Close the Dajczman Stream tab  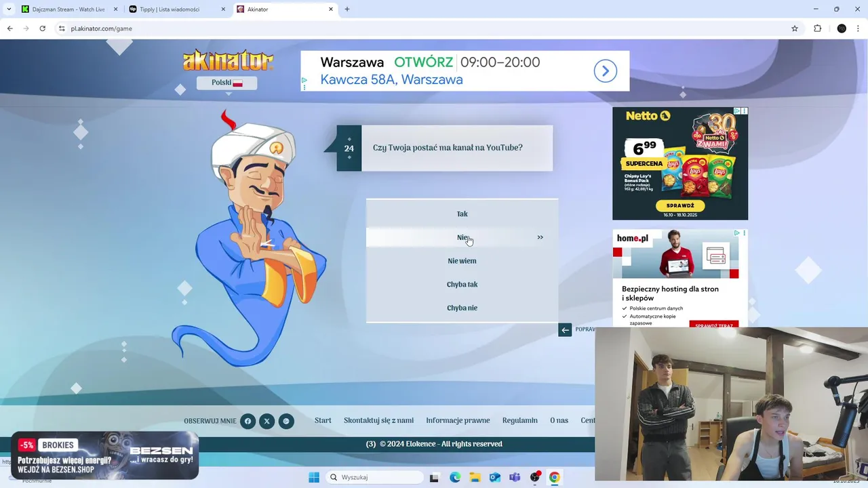click(115, 9)
